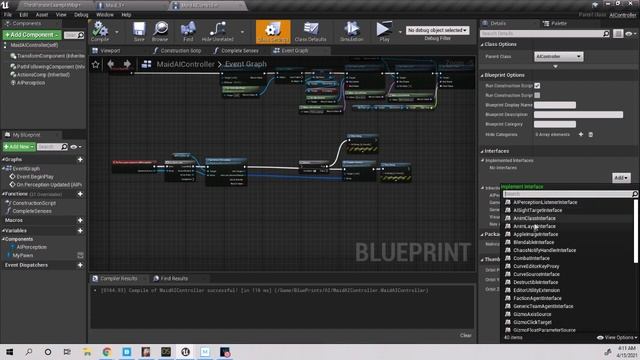The height and width of the screenshot is (360, 640).
Task: Collapse Interfaces section
Action: click(x=482, y=151)
